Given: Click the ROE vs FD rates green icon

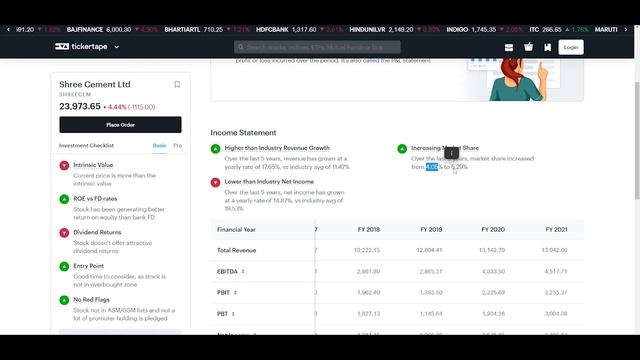Looking at the screenshot, I should 64,199.
